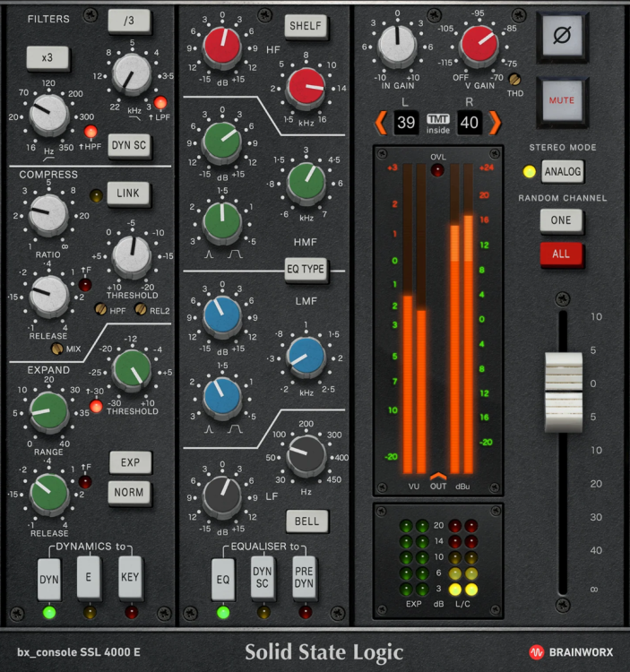Click the phase invert Ø button
This screenshot has width=630, height=672.
click(562, 37)
